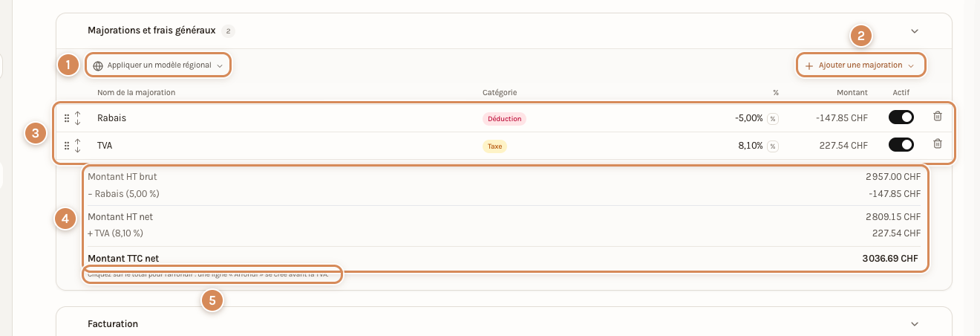This screenshot has height=336, width=980.
Task: Grab the drag handle of Rabais row
Action: tap(67, 118)
